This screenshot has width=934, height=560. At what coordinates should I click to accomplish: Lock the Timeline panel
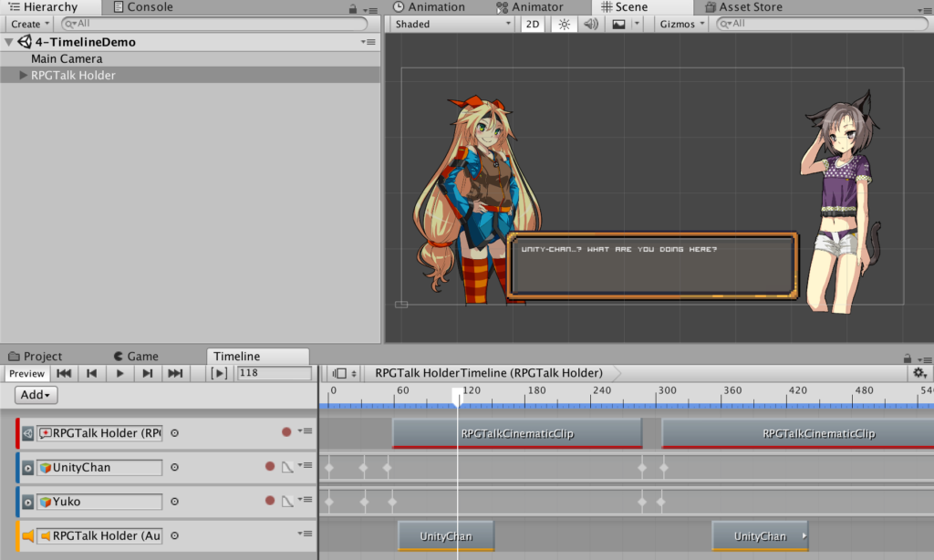pos(908,358)
